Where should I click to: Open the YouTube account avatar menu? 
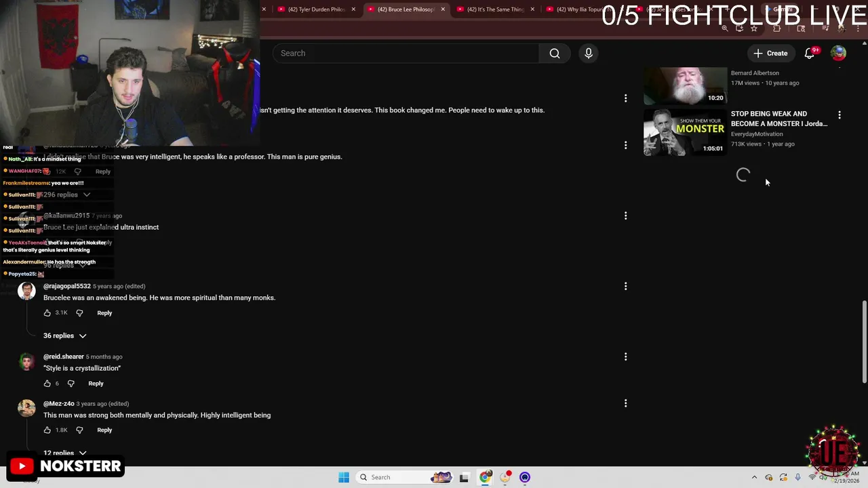click(x=838, y=54)
